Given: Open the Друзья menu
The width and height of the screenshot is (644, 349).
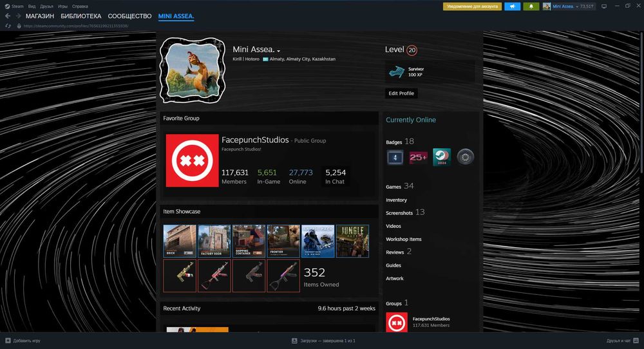Looking at the screenshot, I should 46,6.
